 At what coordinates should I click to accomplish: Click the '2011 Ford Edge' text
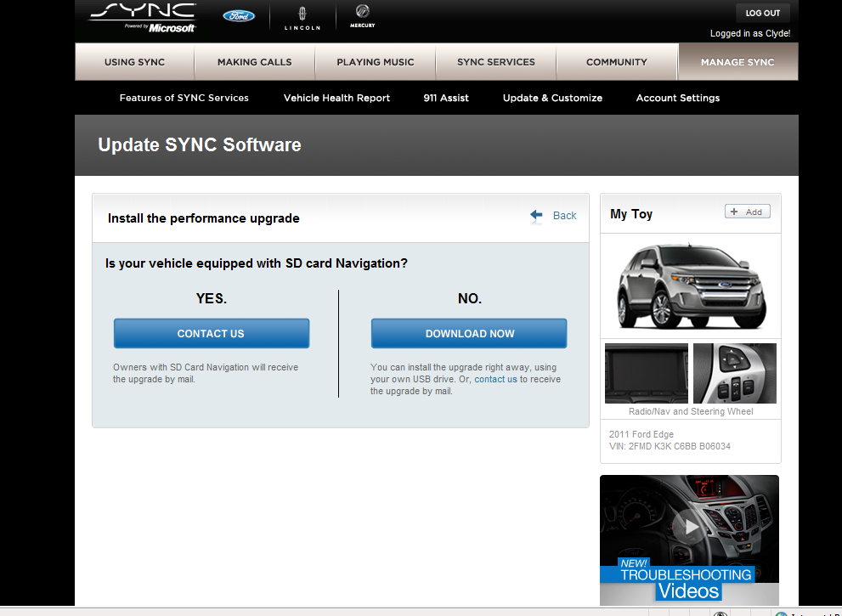[x=641, y=434]
